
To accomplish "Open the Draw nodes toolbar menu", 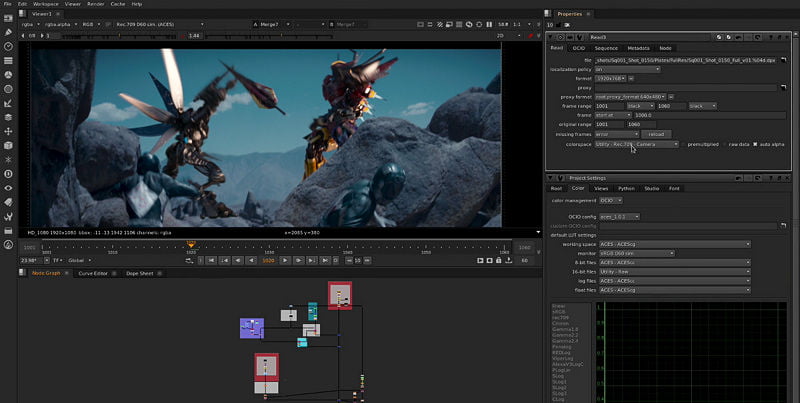I will coord(8,32).
